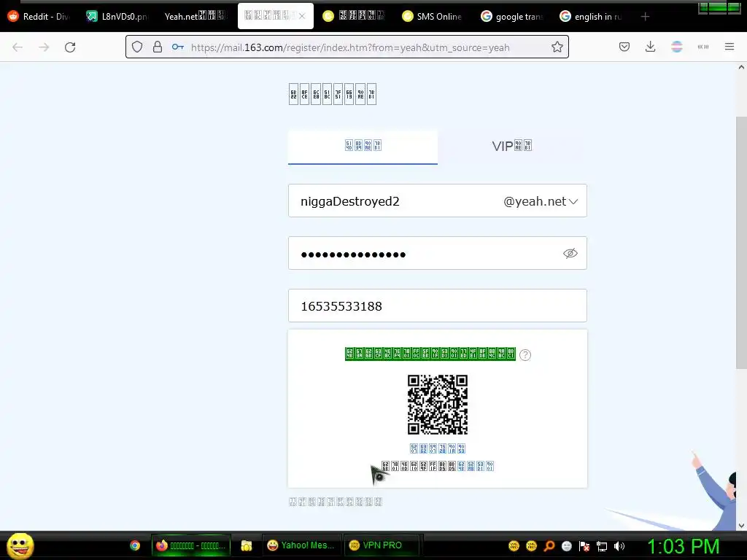Viewport: 747px width, 560px height.
Task: Click the Firefox taskbar button
Action: point(191,545)
